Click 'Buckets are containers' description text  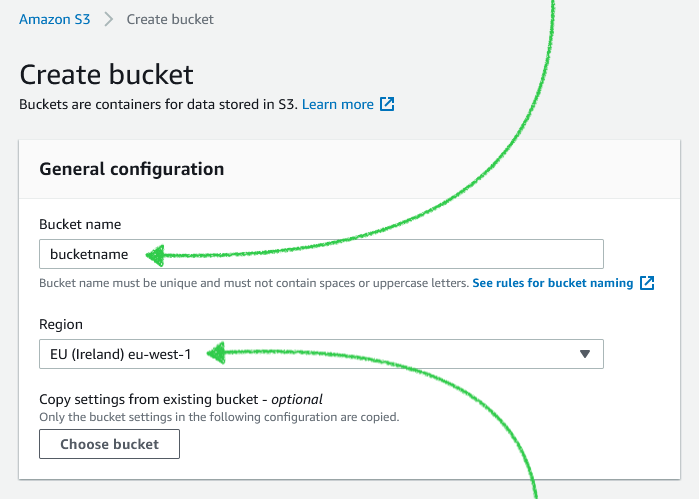tap(158, 104)
